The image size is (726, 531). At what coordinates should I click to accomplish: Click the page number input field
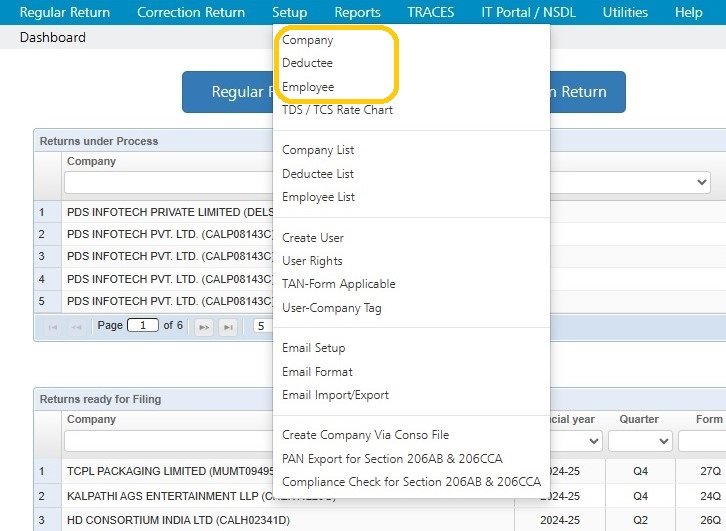click(143, 325)
